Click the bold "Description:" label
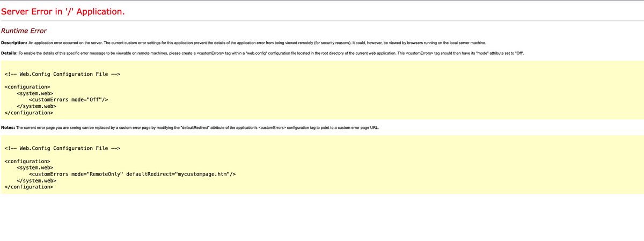Viewport: 644px width, 241px height. point(14,42)
